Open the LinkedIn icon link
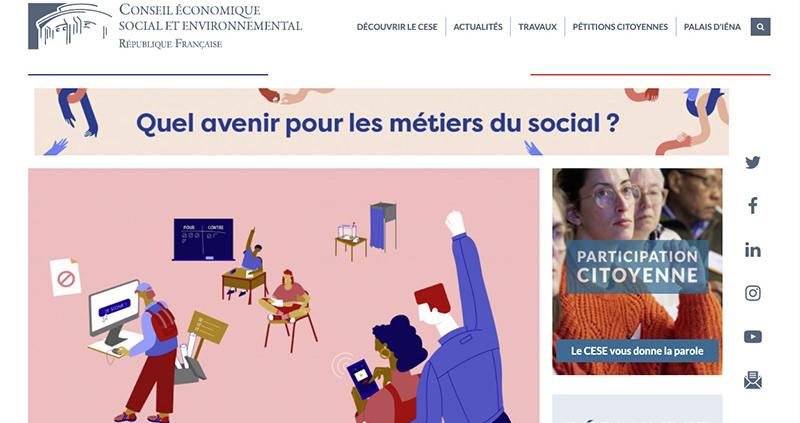This screenshot has height=423, width=800. click(753, 250)
